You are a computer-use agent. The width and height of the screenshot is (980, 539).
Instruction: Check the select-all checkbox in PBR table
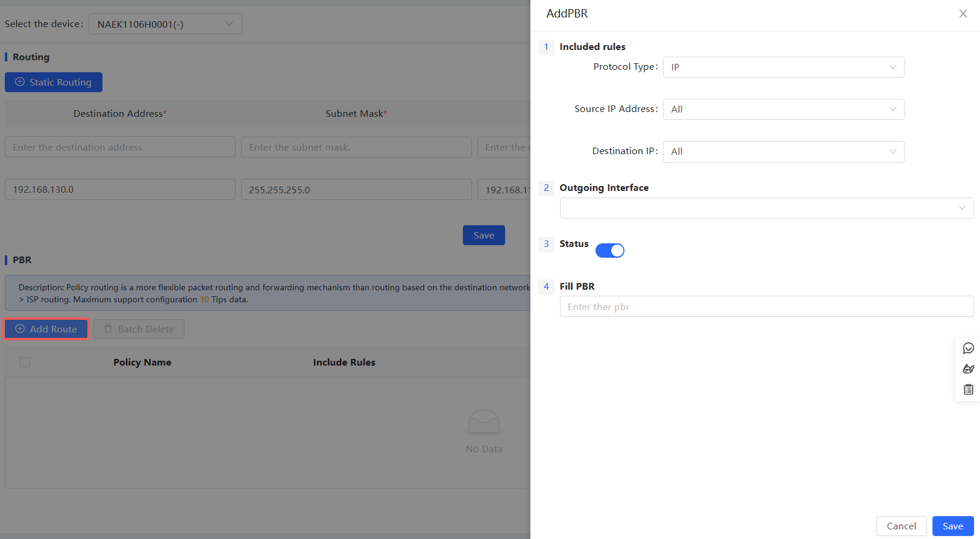coord(25,362)
